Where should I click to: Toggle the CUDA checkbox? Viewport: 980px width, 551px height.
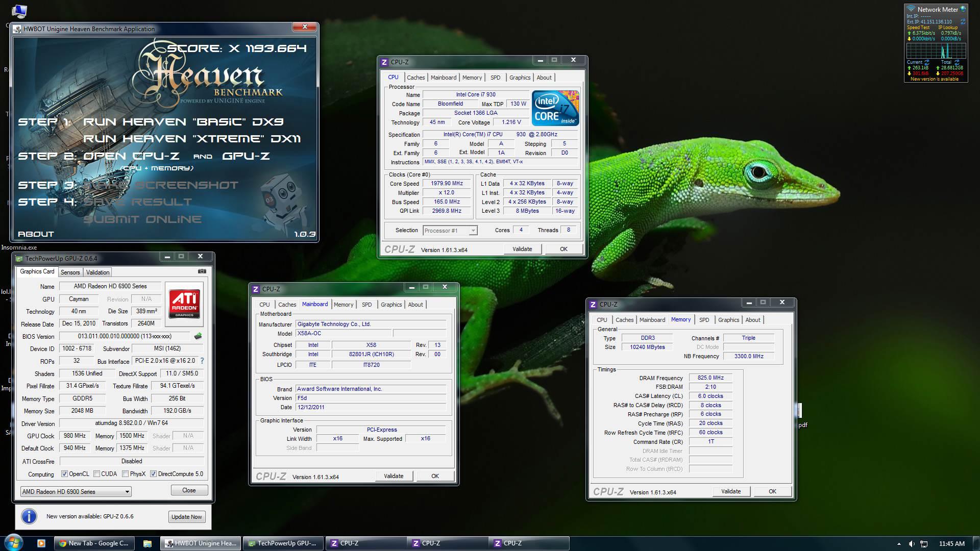(96, 474)
